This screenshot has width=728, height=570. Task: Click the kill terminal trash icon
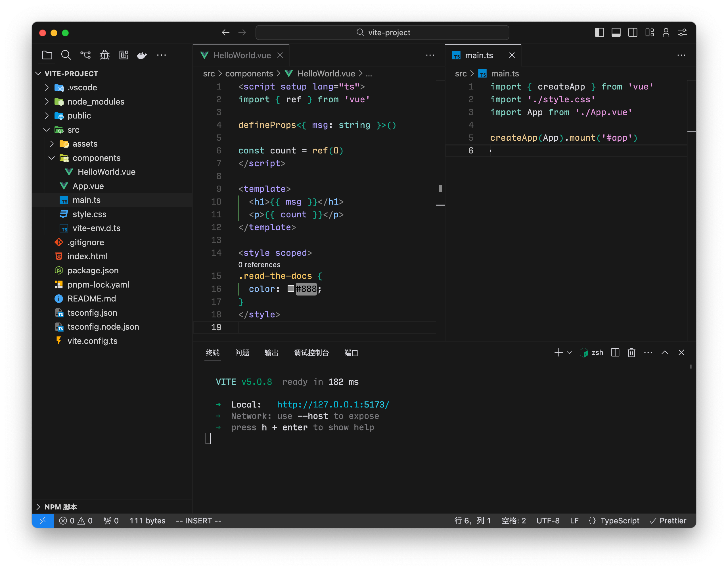point(631,352)
